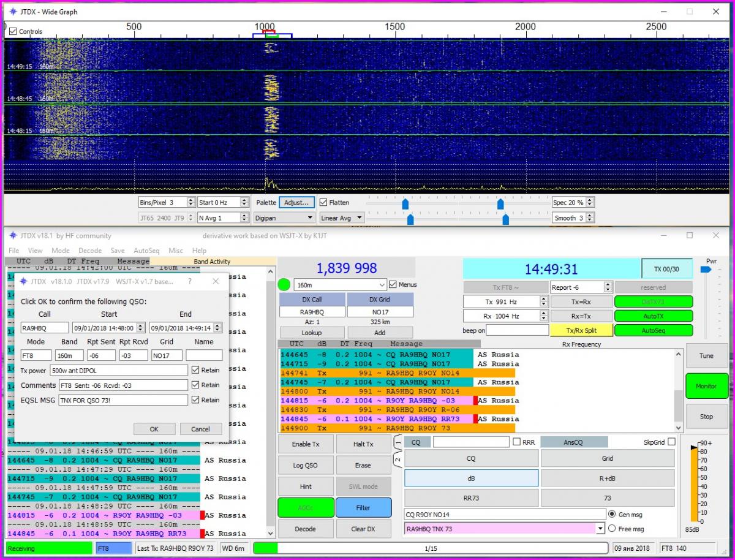Uncheck the Menus checkbox
This screenshot has height=560, width=735.
tap(393, 284)
